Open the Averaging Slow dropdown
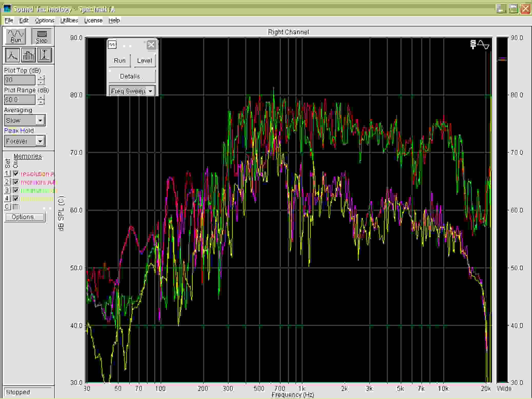 pos(40,120)
